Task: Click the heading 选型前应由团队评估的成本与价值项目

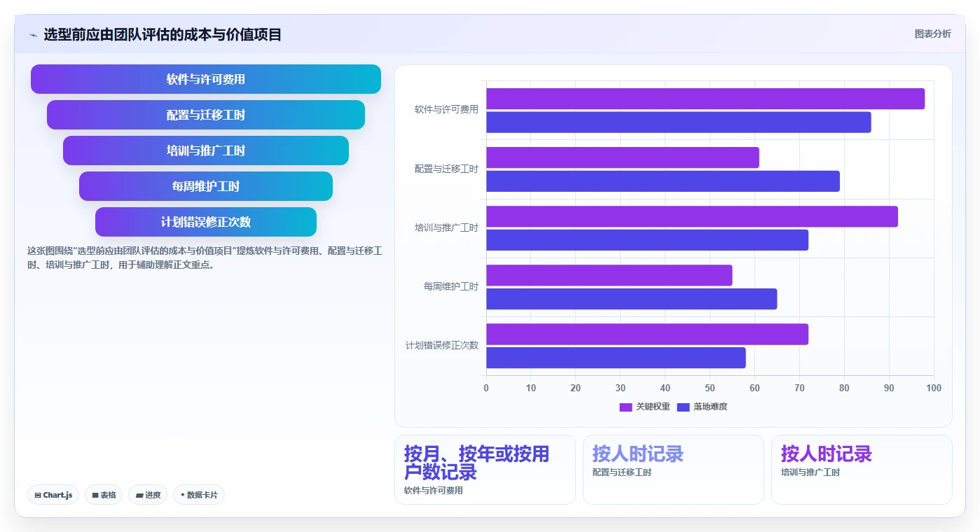Action: tap(163, 34)
